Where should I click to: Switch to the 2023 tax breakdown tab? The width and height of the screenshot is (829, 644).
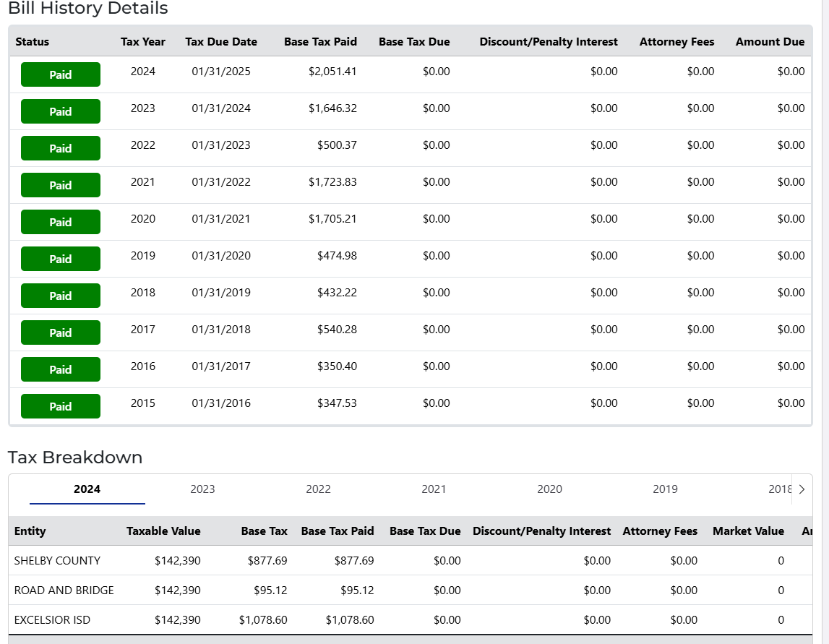pos(202,489)
